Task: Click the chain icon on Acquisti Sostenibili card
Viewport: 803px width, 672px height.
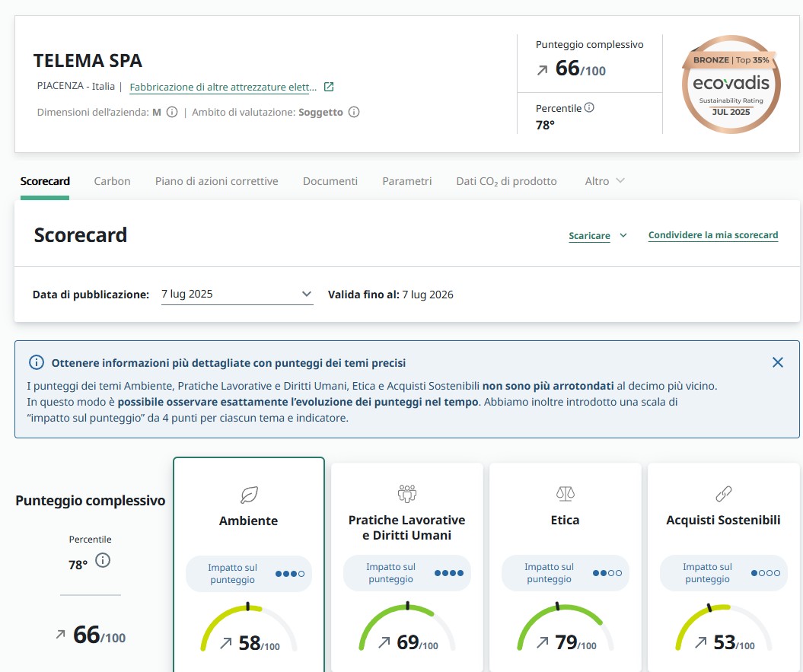Action: pos(723,494)
